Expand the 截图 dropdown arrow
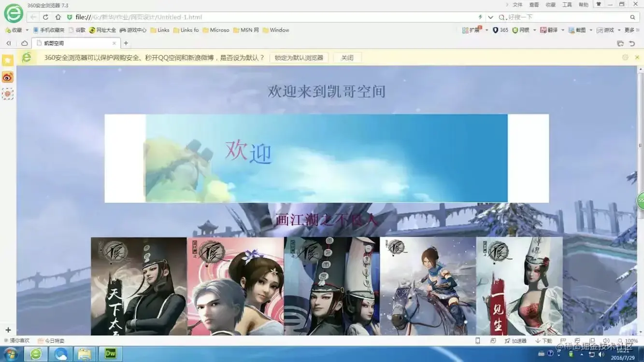The width and height of the screenshot is (644, 362). 591,30
